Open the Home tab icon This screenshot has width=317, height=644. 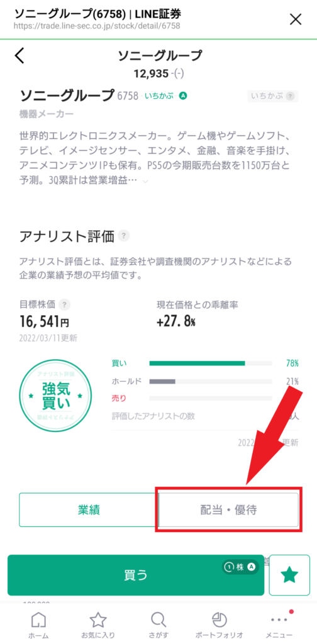pos(38,619)
